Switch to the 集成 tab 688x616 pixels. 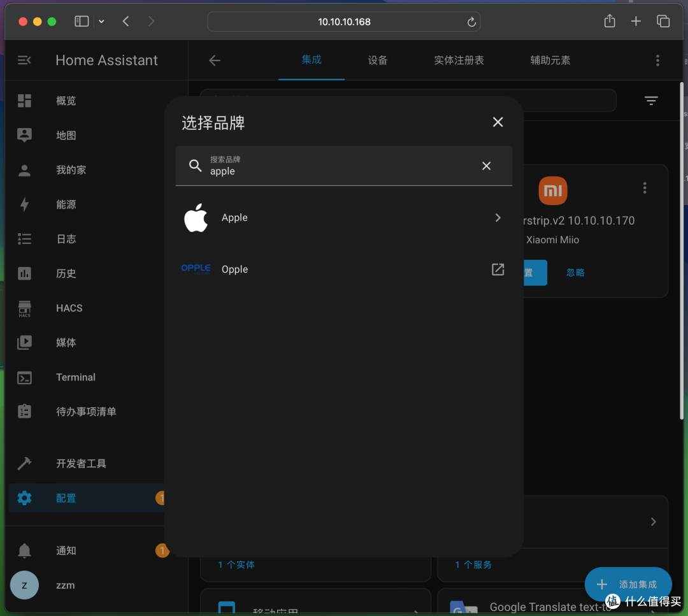point(311,60)
